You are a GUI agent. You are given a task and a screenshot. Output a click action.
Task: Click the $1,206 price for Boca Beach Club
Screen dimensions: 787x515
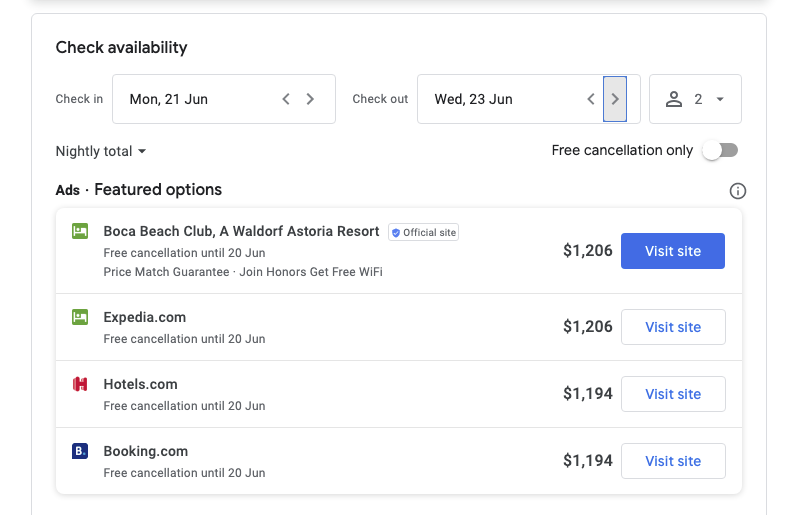pos(588,250)
